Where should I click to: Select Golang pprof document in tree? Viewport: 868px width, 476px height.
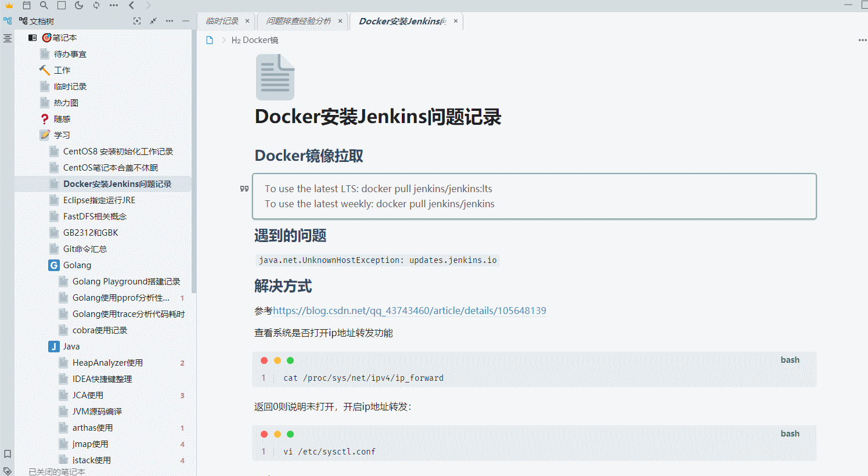121,298
